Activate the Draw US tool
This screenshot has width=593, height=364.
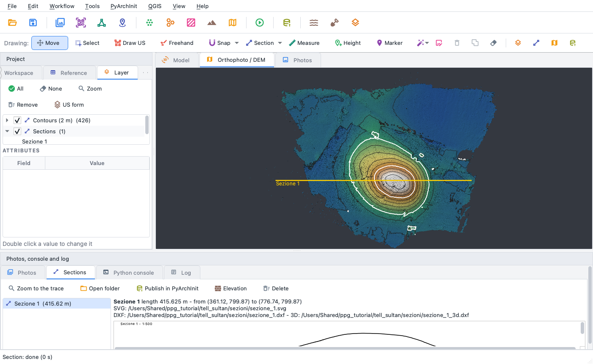(130, 43)
